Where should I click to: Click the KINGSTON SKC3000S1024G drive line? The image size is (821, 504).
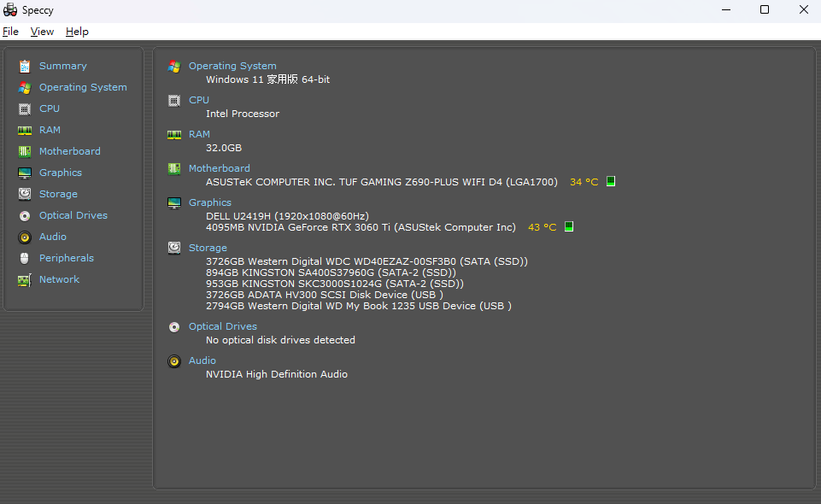tap(335, 284)
